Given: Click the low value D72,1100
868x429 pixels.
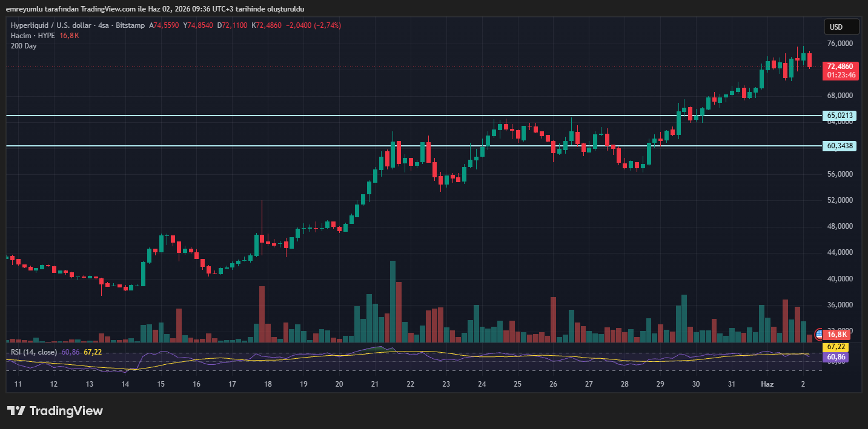Looking at the screenshot, I should coord(233,25).
